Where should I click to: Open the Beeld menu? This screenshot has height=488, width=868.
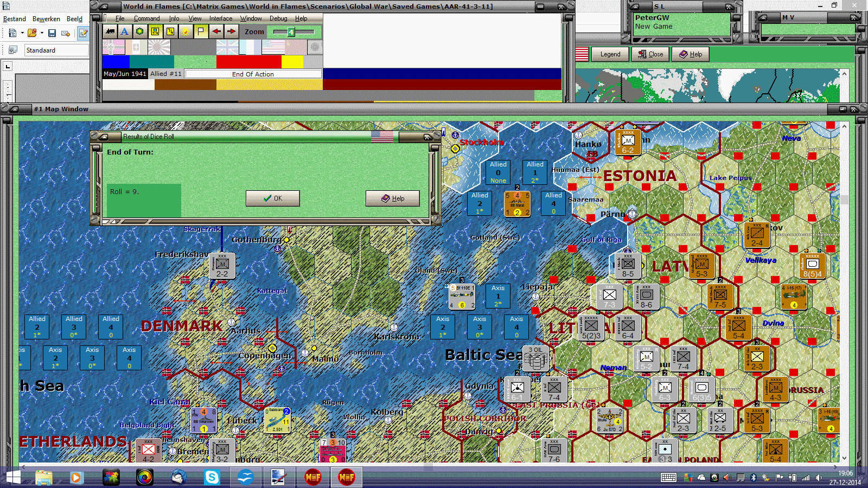click(75, 19)
